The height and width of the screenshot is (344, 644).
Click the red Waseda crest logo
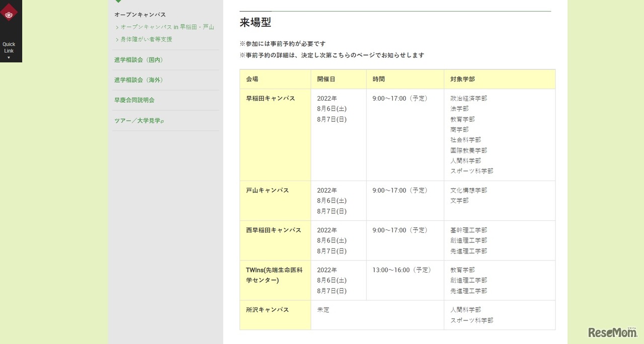[x=10, y=13]
